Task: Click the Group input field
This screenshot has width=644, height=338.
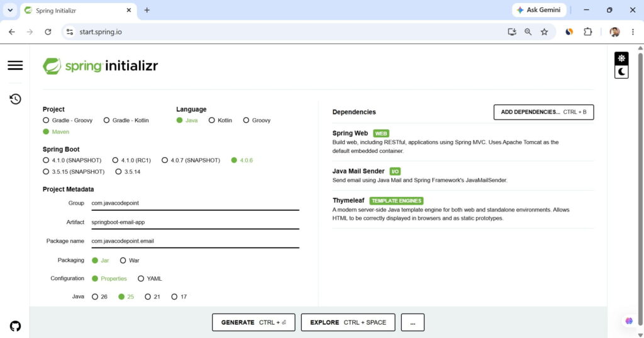Action: pos(195,203)
